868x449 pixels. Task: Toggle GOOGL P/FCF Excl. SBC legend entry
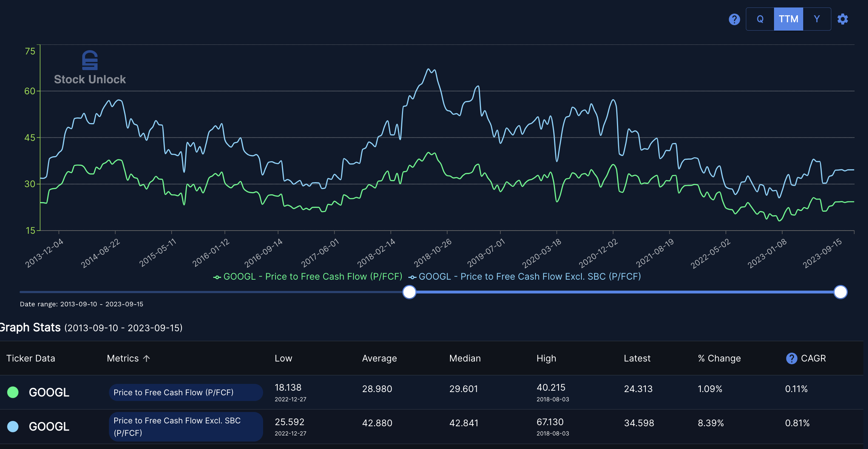(524, 276)
